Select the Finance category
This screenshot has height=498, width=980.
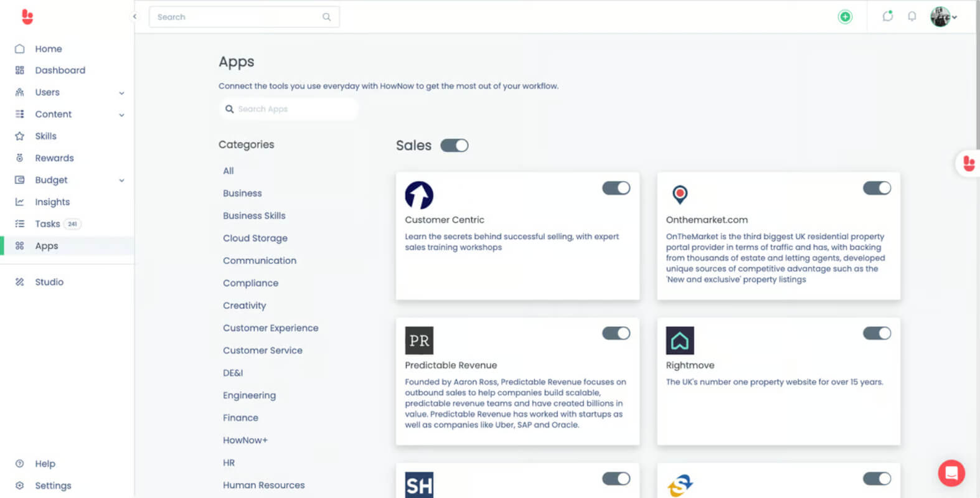tap(240, 418)
